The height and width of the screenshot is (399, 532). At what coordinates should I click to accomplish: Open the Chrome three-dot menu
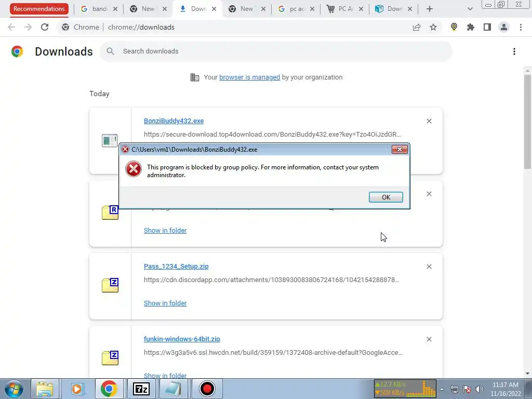[x=521, y=27]
